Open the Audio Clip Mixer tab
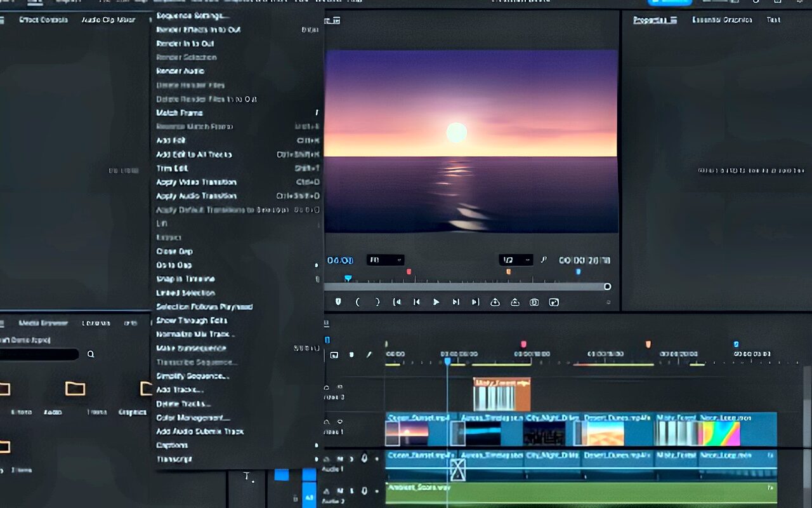The image size is (812, 508). click(x=108, y=20)
